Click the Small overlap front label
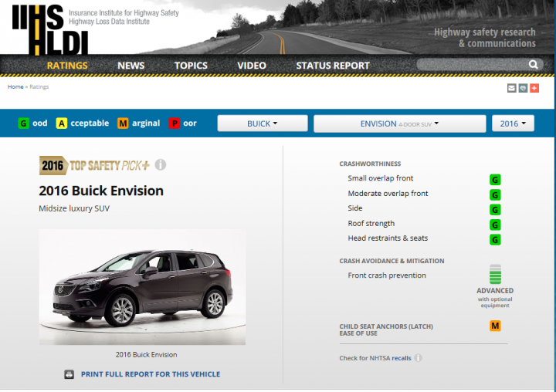556x392 pixels. pyautogui.click(x=381, y=178)
